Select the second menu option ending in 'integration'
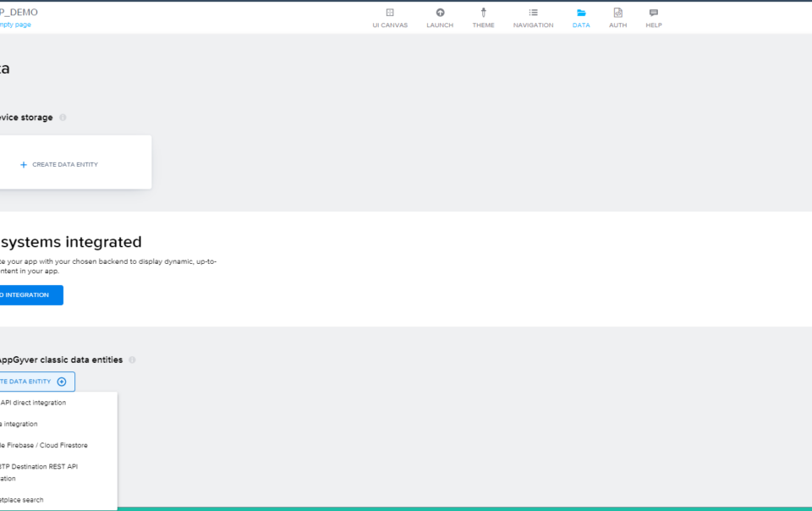 [58, 424]
